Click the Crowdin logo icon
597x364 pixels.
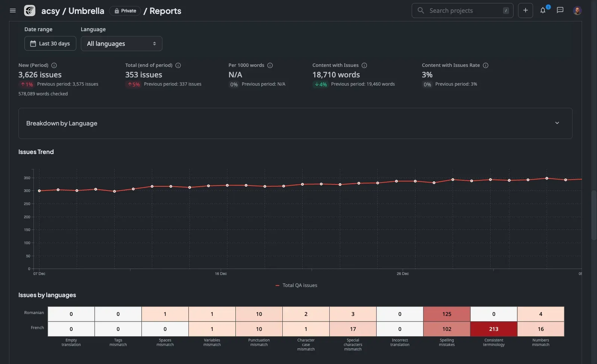[30, 11]
